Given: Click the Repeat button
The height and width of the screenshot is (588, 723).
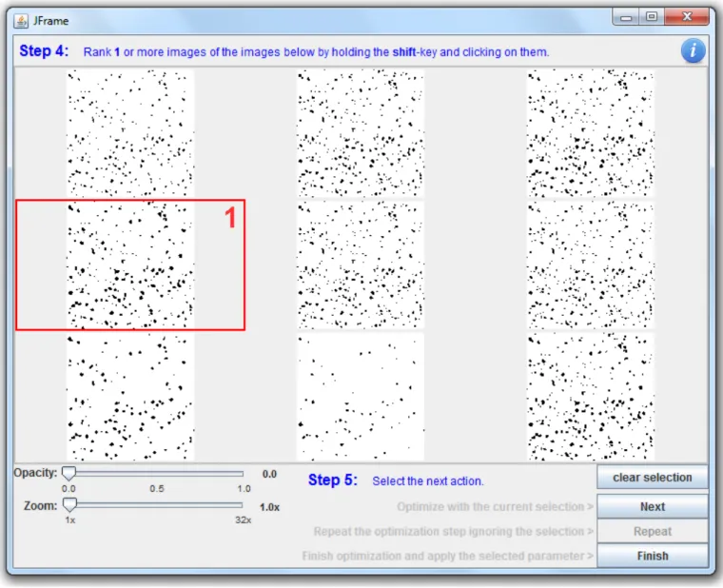Looking at the screenshot, I should pyautogui.click(x=652, y=531).
